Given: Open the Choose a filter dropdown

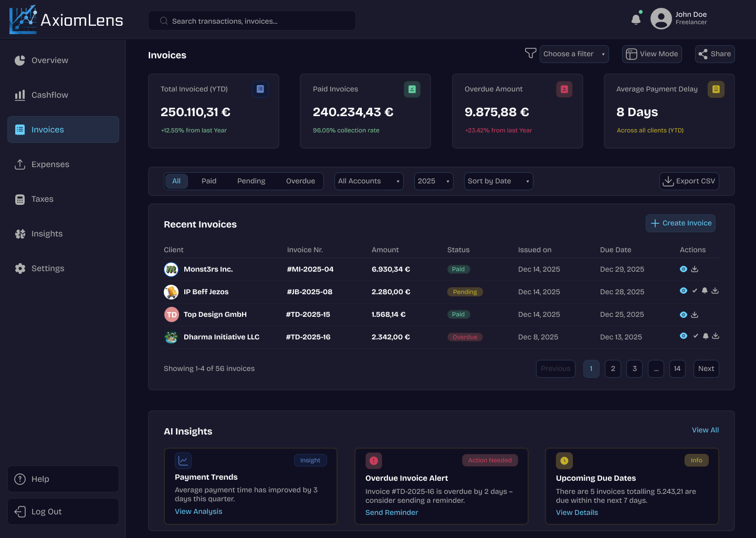Looking at the screenshot, I should pyautogui.click(x=574, y=54).
